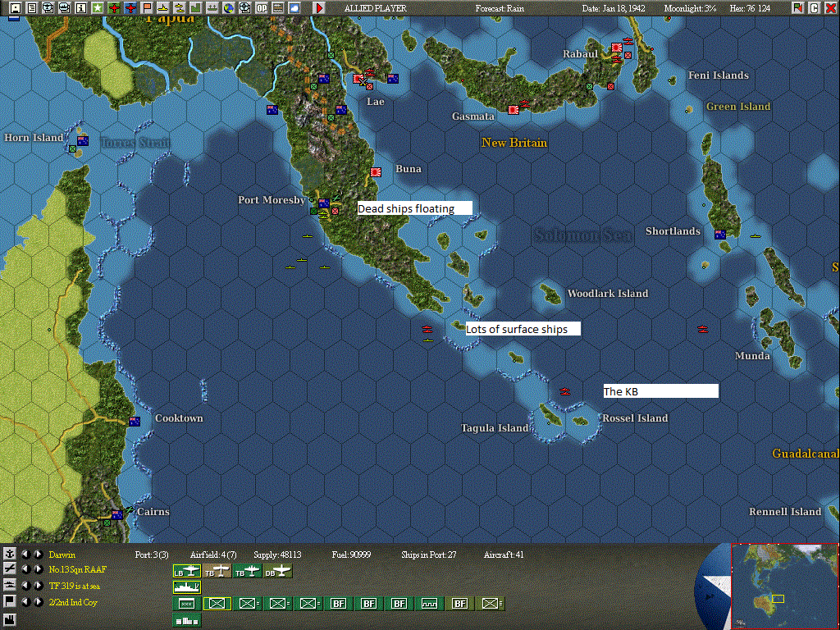Click the Australian flag at Cooktown
Screen dimensions: 840x630
pos(135,421)
